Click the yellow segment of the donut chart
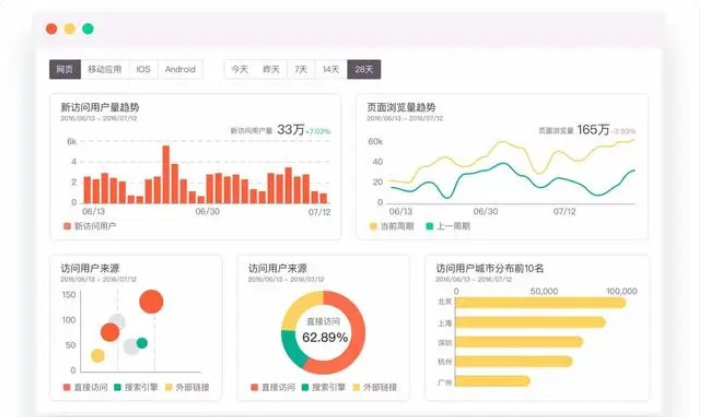 point(299,307)
